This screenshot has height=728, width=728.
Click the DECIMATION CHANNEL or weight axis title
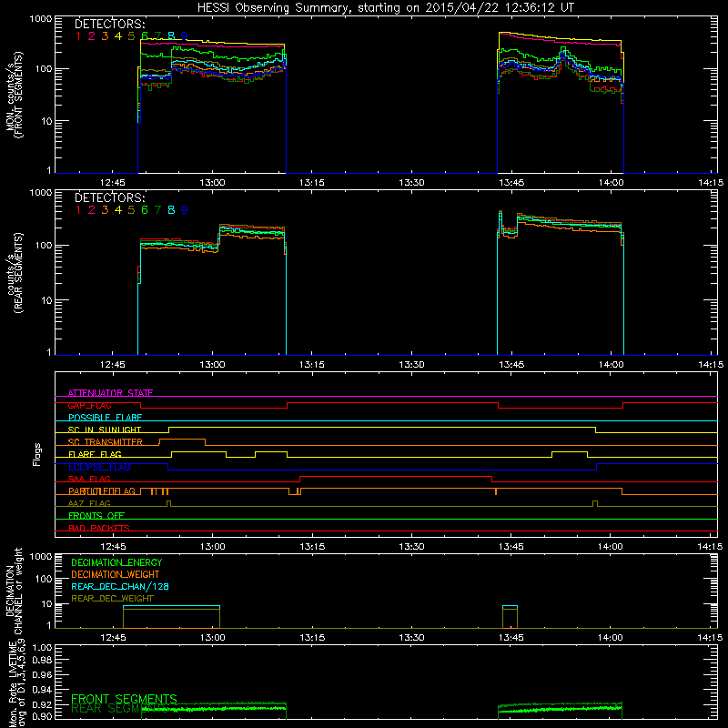[x=14, y=591]
